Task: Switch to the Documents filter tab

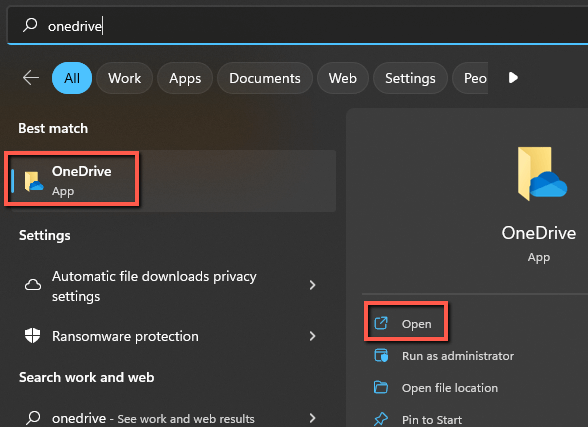Action: [x=265, y=78]
